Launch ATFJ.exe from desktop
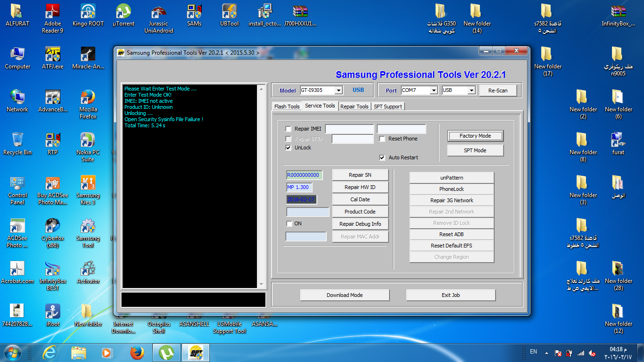This screenshot has width=644, height=362. [52, 58]
